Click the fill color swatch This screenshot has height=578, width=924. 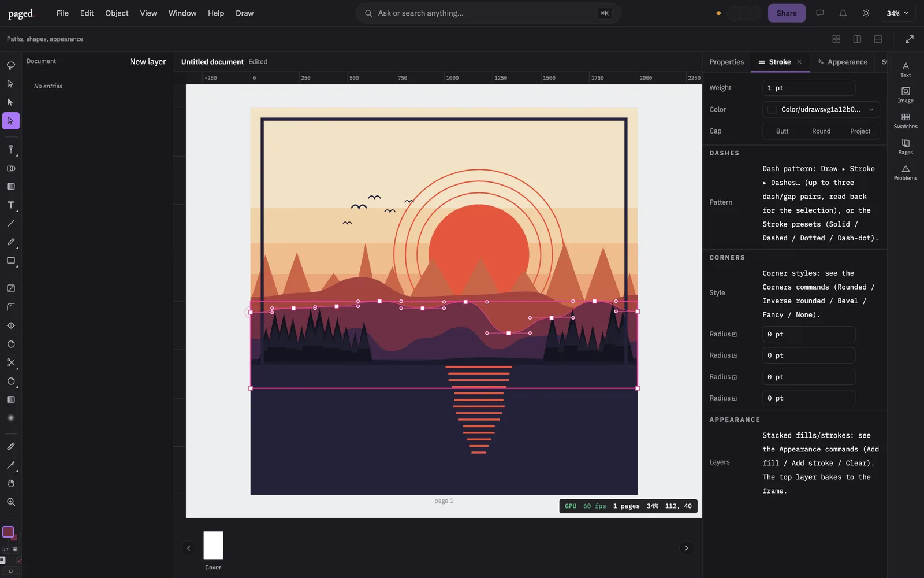8,531
